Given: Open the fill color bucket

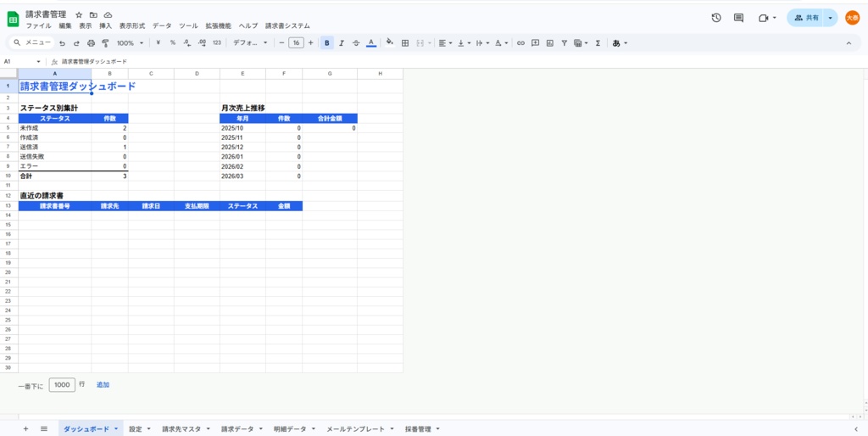Looking at the screenshot, I should point(390,42).
